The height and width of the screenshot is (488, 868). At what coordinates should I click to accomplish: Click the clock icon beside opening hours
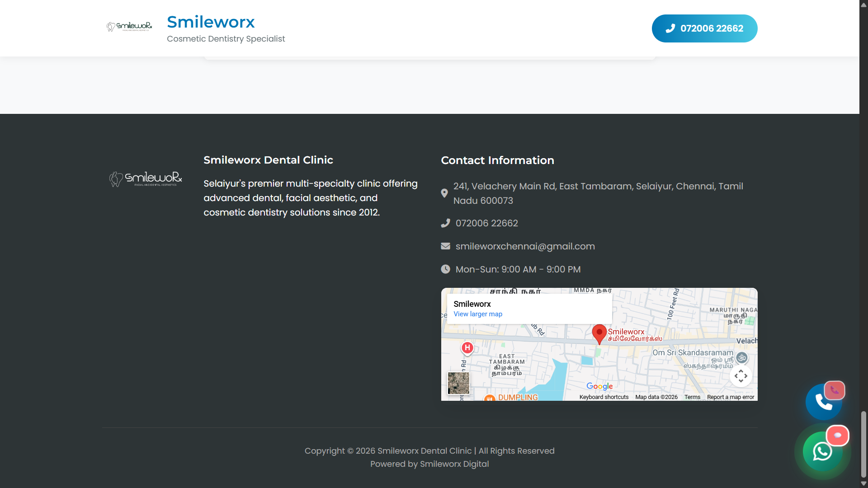[445, 269]
